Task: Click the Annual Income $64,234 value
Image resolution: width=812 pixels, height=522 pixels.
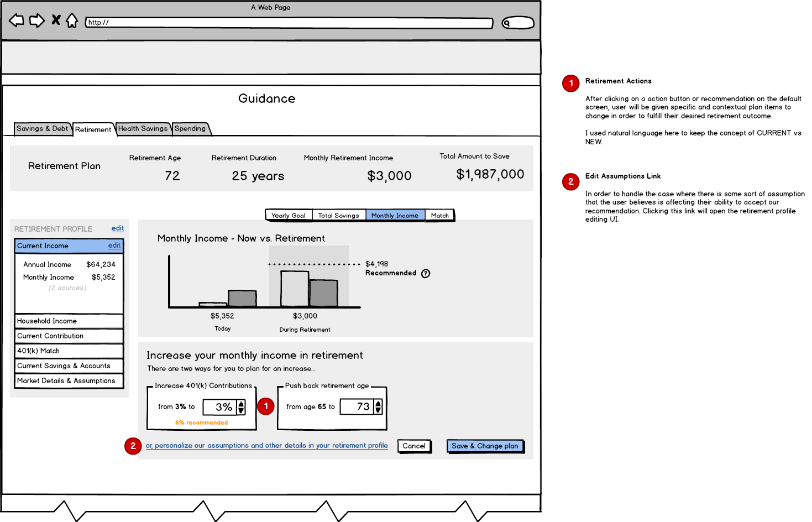Action: click(x=101, y=264)
